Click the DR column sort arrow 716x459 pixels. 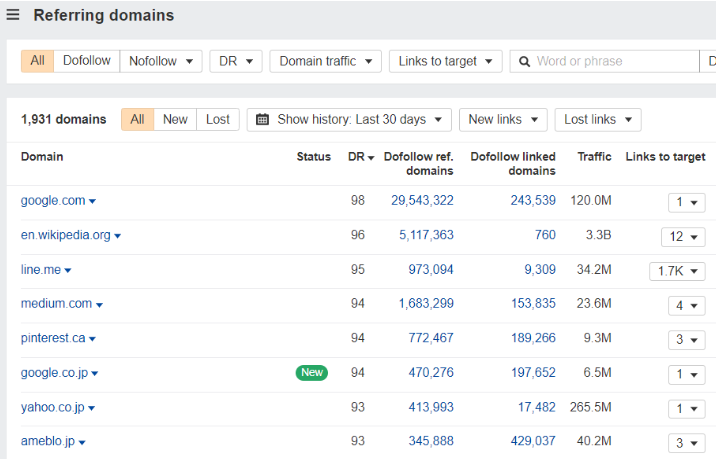(371, 158)
